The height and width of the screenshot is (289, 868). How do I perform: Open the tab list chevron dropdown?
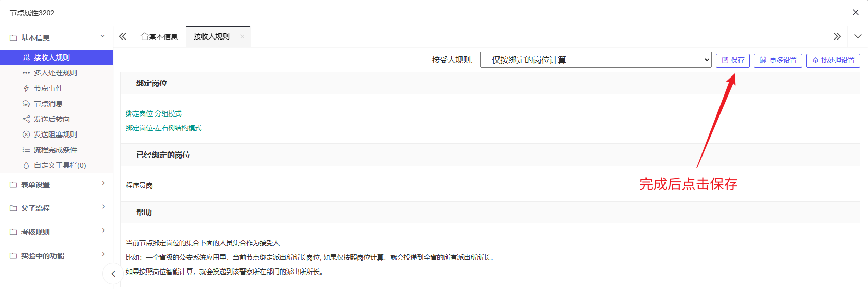tap(858, 36)
